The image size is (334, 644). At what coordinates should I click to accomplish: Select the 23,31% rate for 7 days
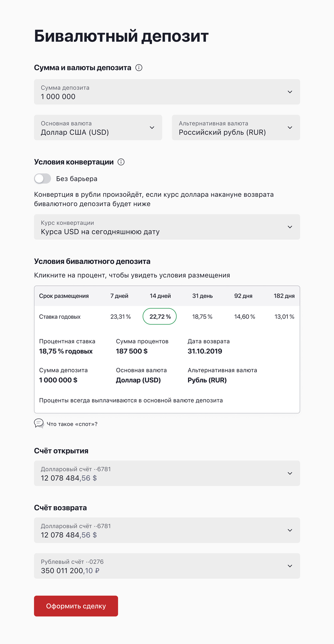[120, 316]
